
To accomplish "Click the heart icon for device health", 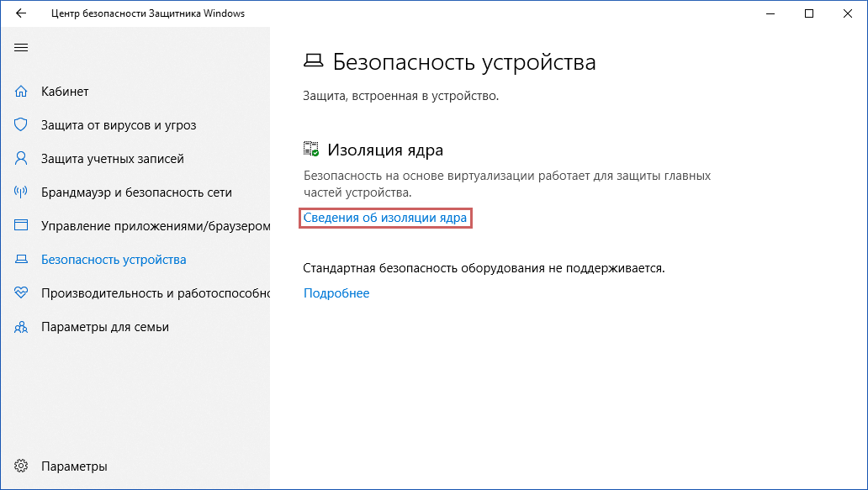I will point(21,292).
